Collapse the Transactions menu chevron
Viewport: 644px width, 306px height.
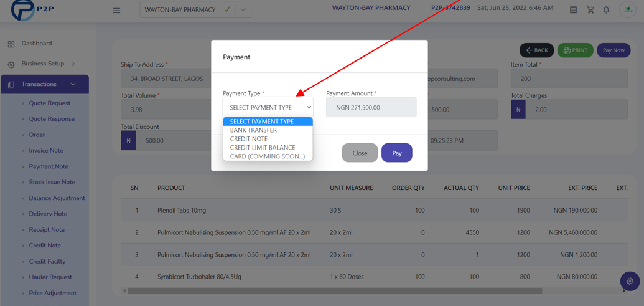(73, 84)
